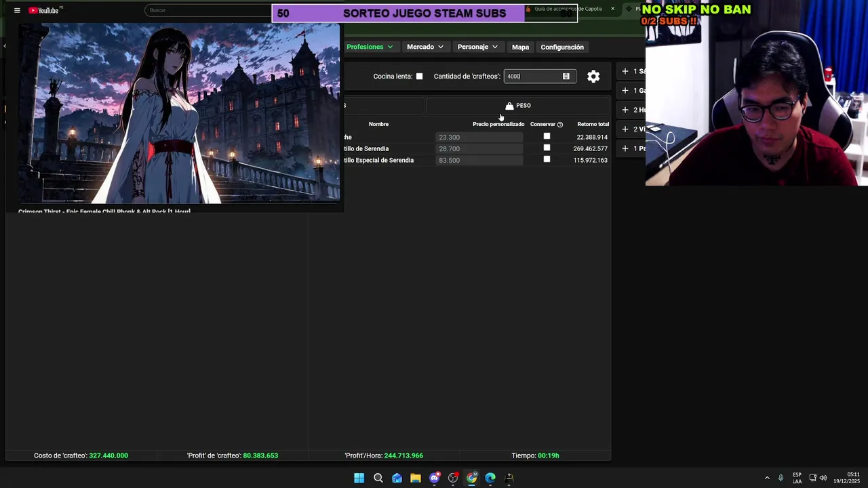Open the crafting settings gear icon
Viewport: 868px width, 488px height.
tap(593, 77)
